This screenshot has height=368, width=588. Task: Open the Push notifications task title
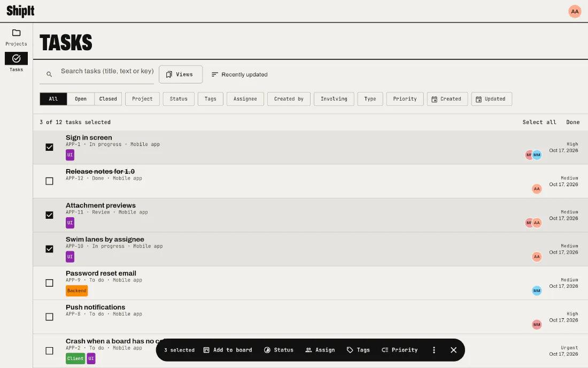[95, 307]
